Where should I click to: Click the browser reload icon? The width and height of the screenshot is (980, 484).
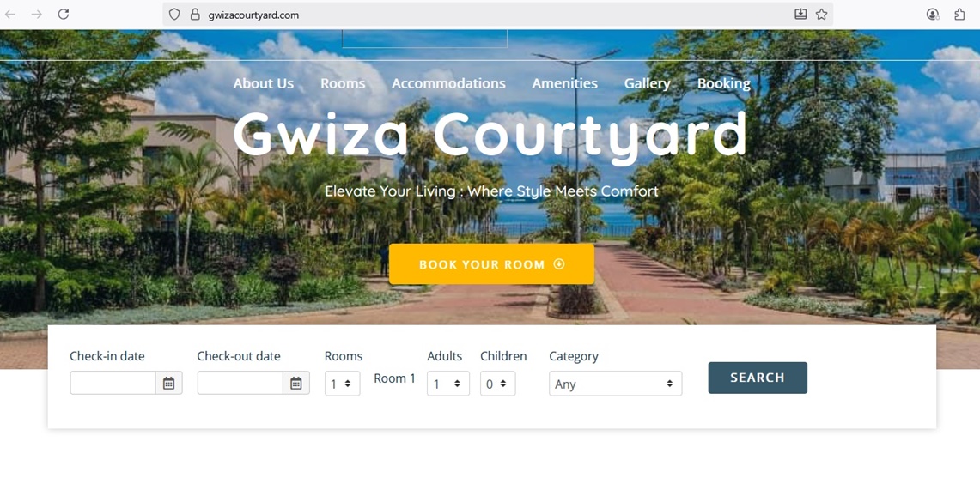pos(63,15)
